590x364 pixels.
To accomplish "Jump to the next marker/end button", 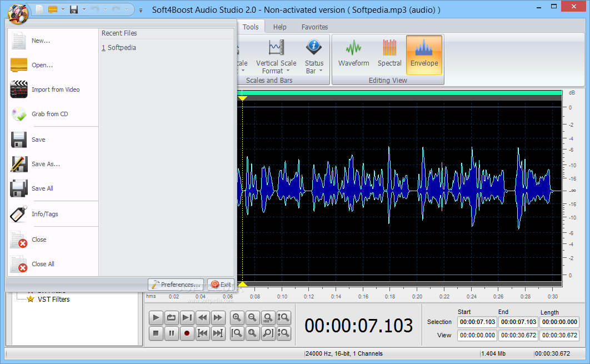I will click(218, 333).
